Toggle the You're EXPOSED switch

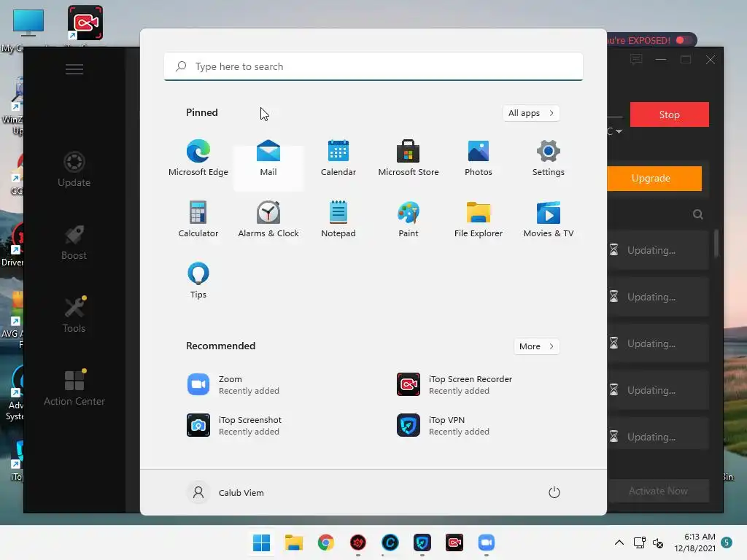point(684,40)
